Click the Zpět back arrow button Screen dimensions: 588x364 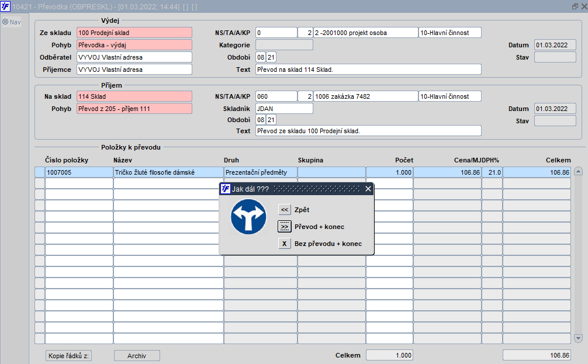pyautogui.click(x=285, y=210)
